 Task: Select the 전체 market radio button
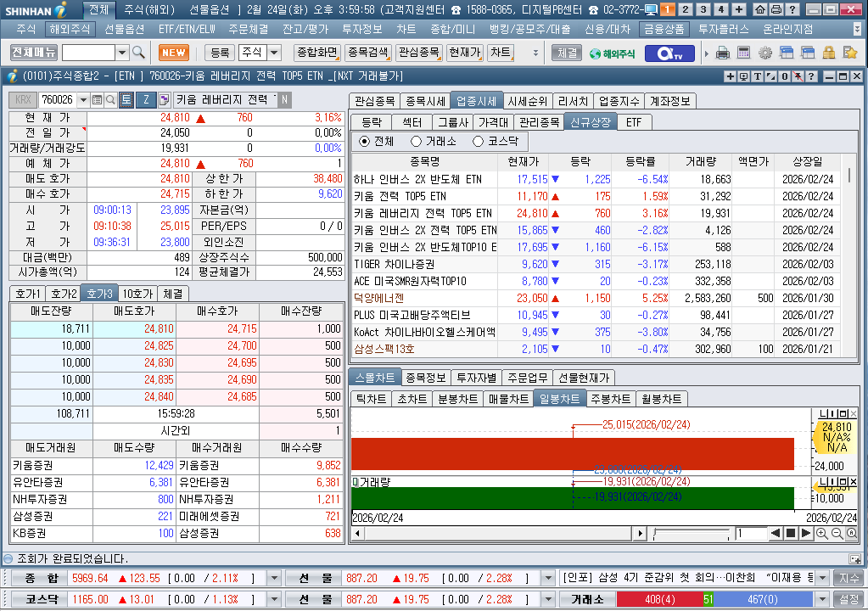364,142
